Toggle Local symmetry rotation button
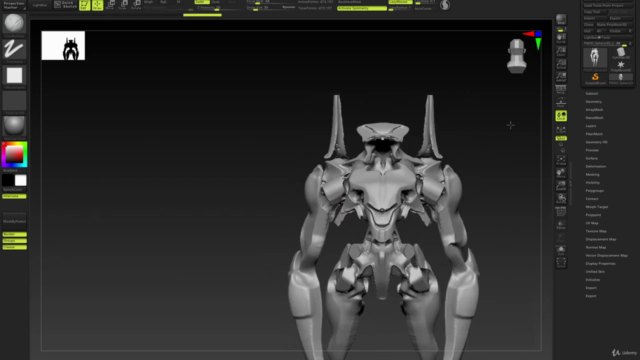This screenshot has height=360, width=640. pos(561,116)
